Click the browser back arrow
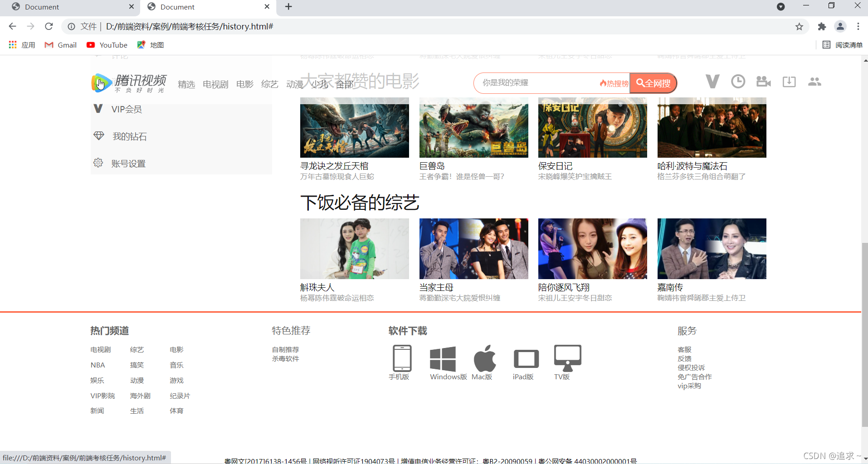Viewport: 868px width, 464px height. (12, 26)
